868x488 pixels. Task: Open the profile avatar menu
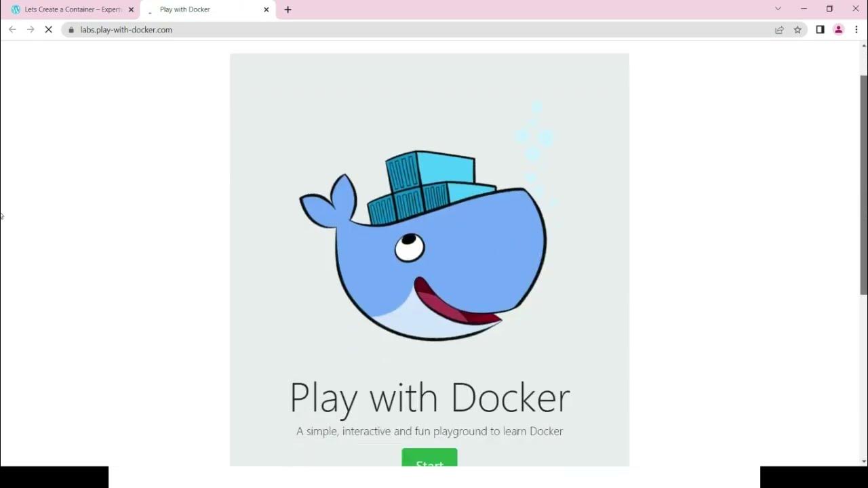(x=838, y=30)
